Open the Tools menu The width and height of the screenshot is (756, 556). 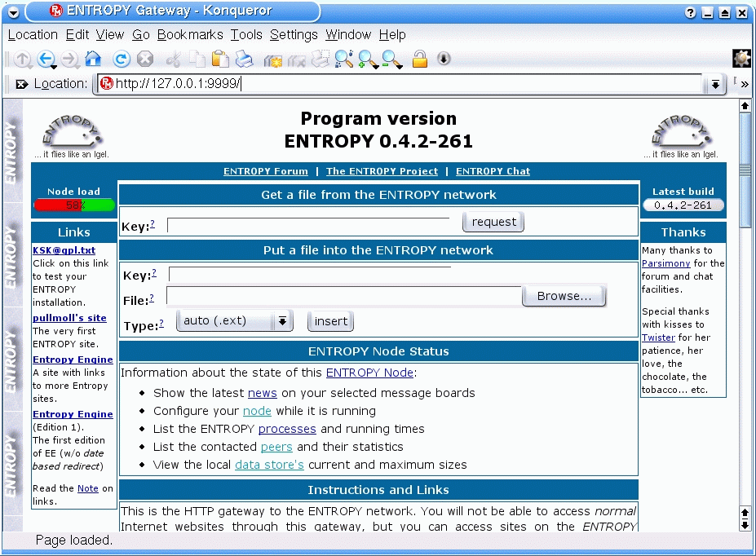click(246, 35)
